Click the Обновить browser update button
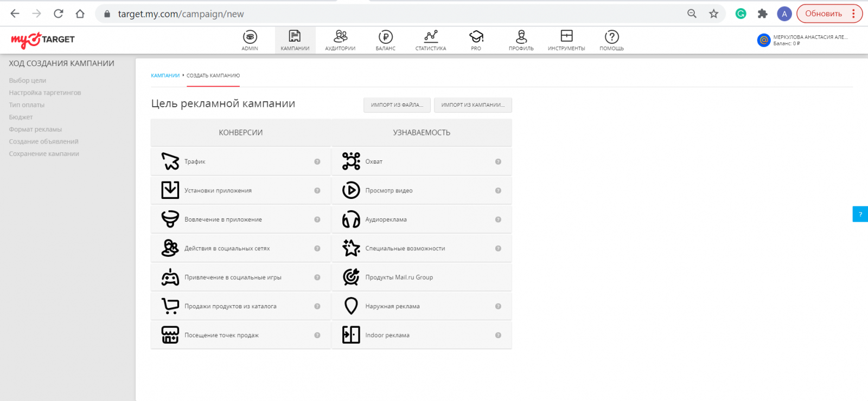Image resolution: width=868 pixels, height=401 pixels. (829, 14)
